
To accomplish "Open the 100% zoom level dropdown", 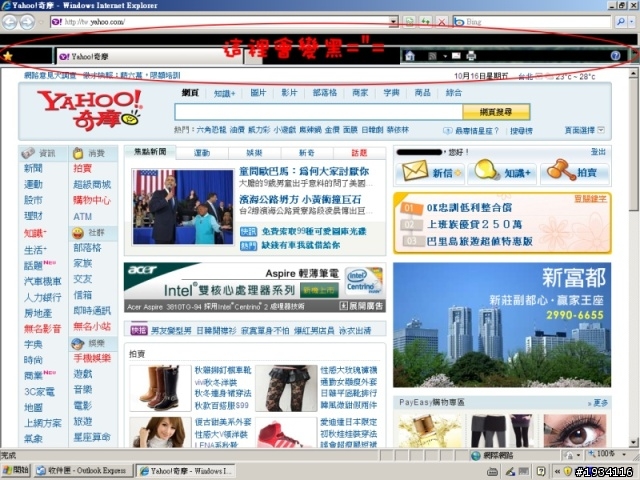I will pyautogui.click(x=624, y=454).
